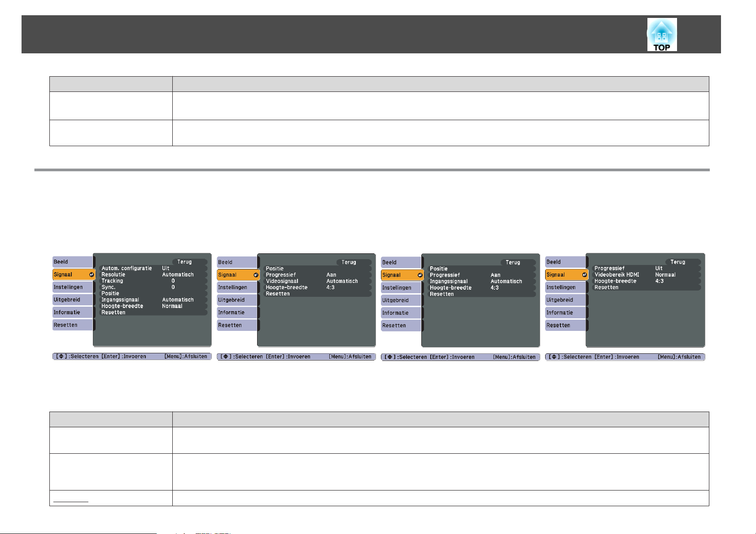Select Ingangssignaal row below Positie in Autom. configuratie menu
The width and height of the screenshot is (756, 534).
pyautogui.click(x=153, y=300)
